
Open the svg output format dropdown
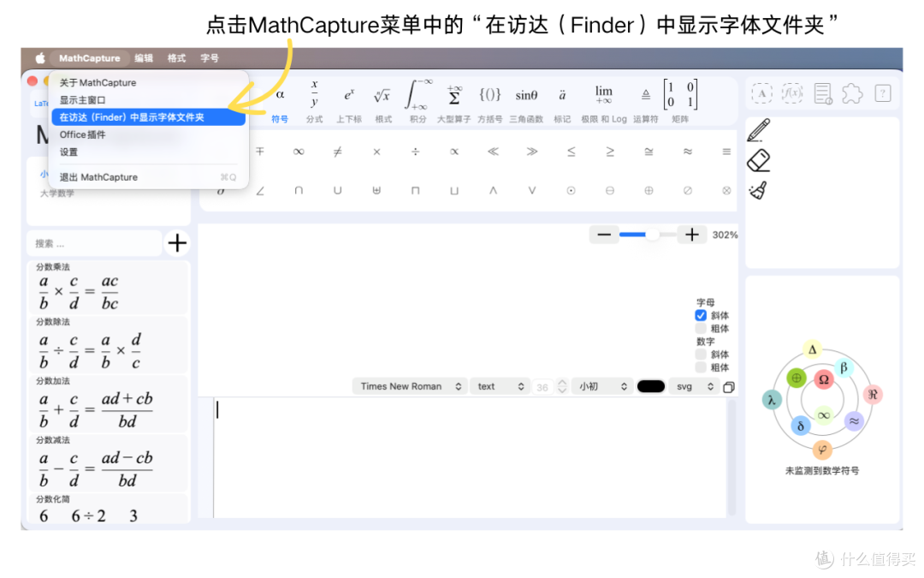coord(694,386)
